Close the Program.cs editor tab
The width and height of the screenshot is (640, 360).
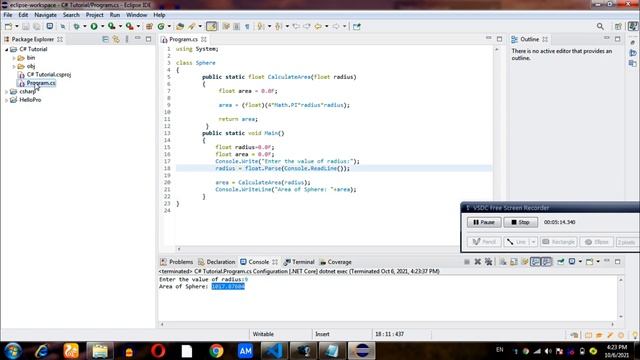coord(204,40)
